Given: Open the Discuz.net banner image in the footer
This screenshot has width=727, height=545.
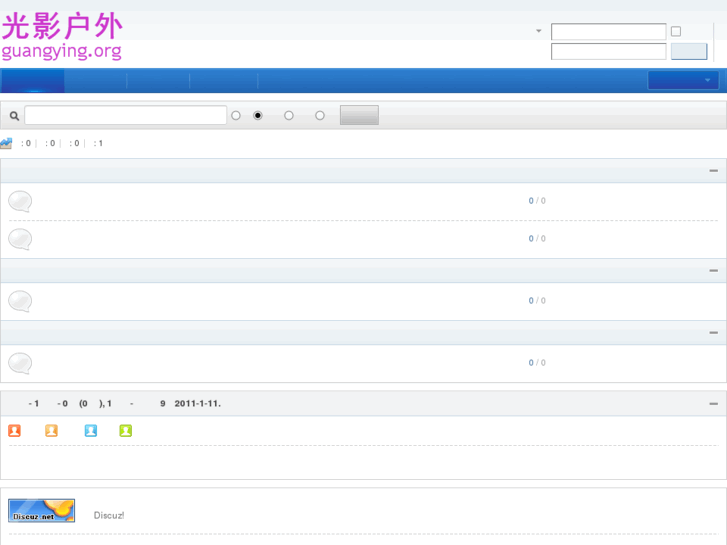Looking at the screenshot, I should point(41,511).
